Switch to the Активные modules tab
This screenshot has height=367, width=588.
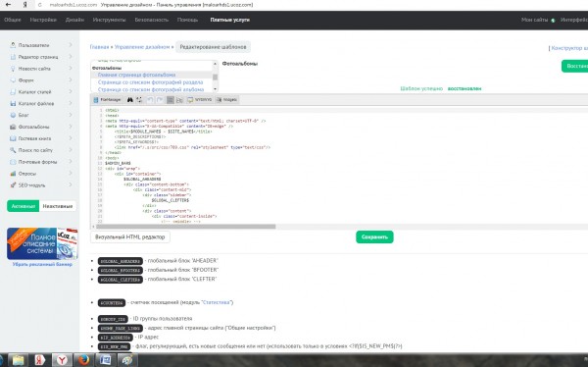[x=23, y=206]
